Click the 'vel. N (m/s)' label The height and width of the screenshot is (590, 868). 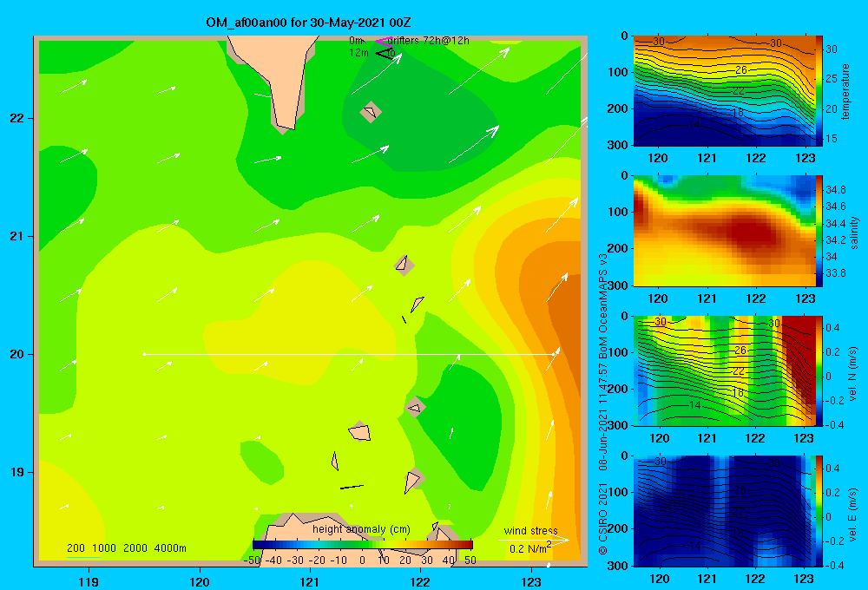coord(852,374)
